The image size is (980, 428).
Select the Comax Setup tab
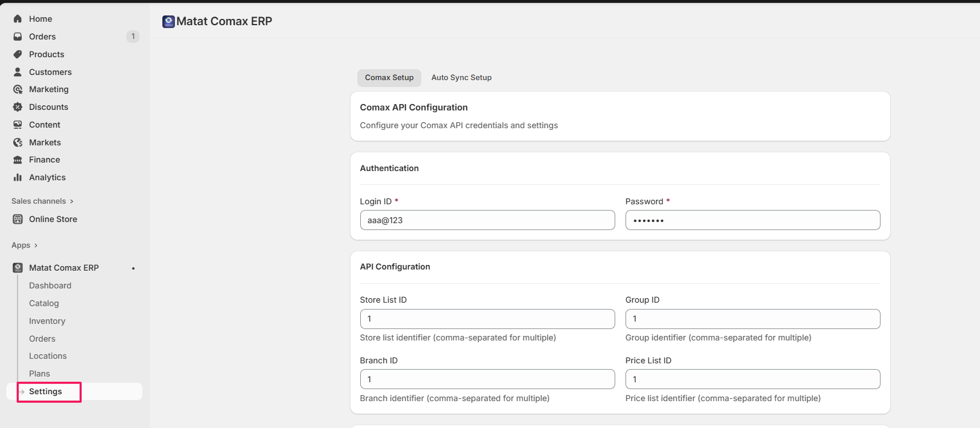(x=389, y=78)
